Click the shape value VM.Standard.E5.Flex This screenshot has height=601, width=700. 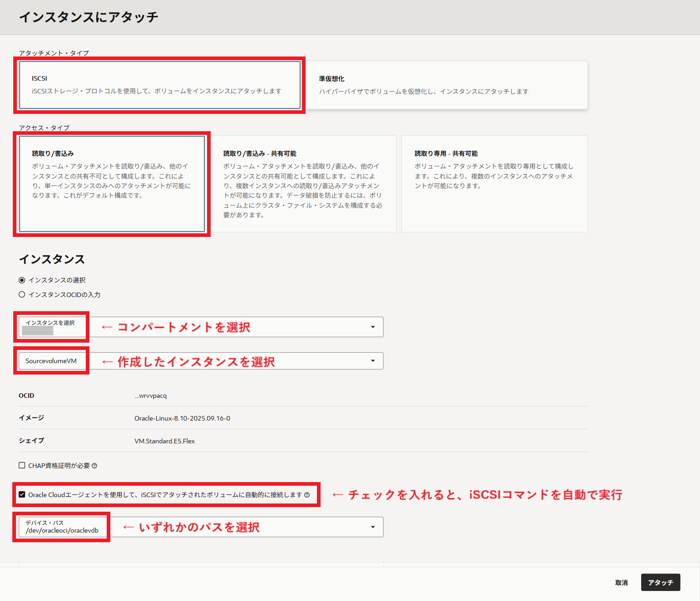click(x=165, y=441)
